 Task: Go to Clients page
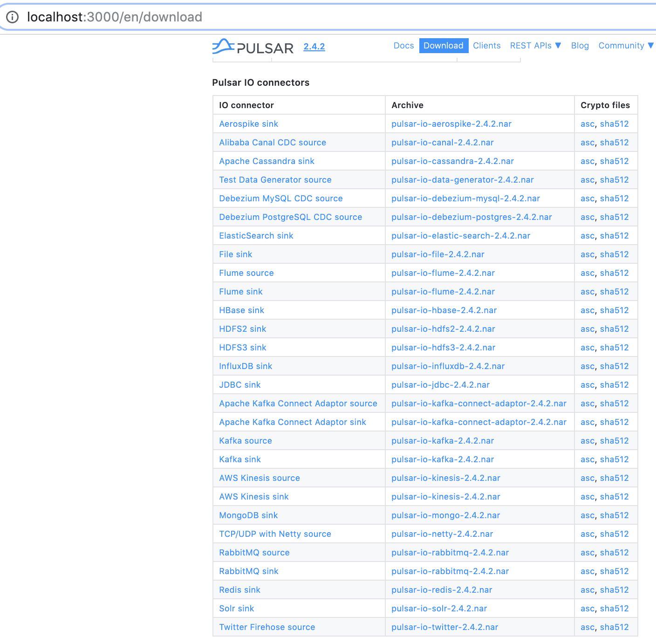(486, 46)
